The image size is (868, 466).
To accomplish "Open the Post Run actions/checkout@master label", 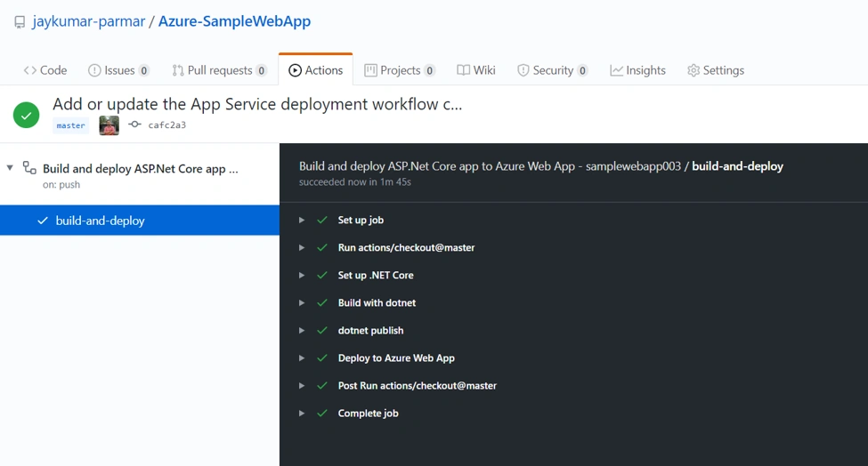I will [417, 386].
